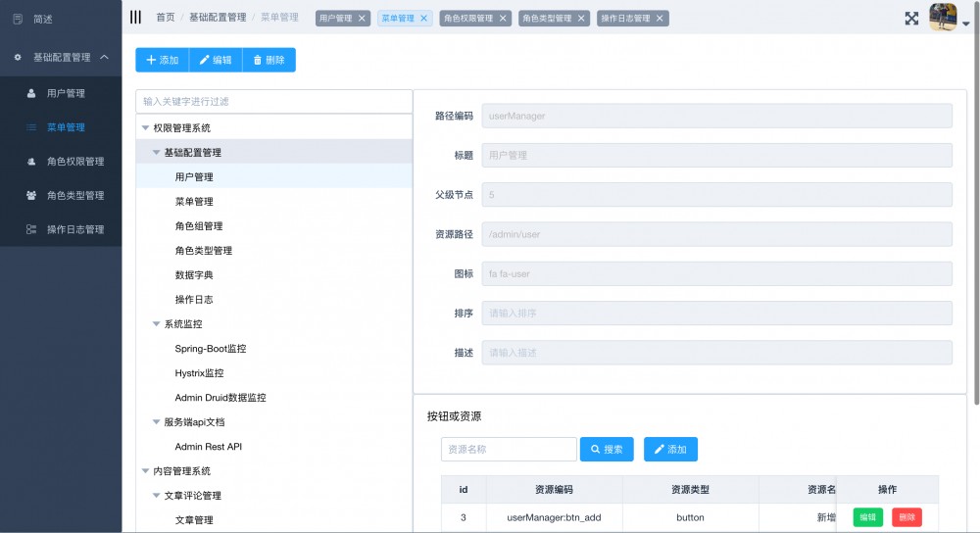This screenshot has height=533, width=980.
Task: Click the fullscreen expand icon
Action: (911, 18)
